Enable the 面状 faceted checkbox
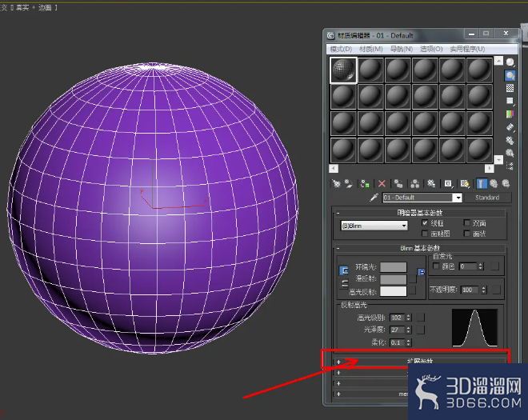528x420 pixels. tap(466, 233)
